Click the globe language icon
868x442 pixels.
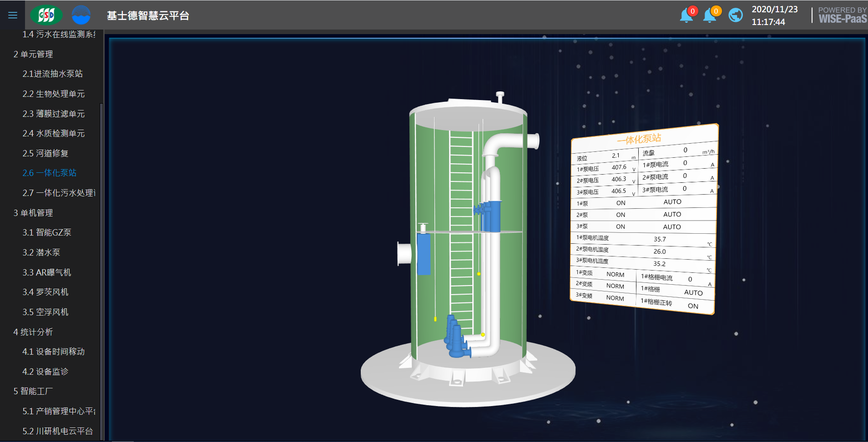click(735, 15)
